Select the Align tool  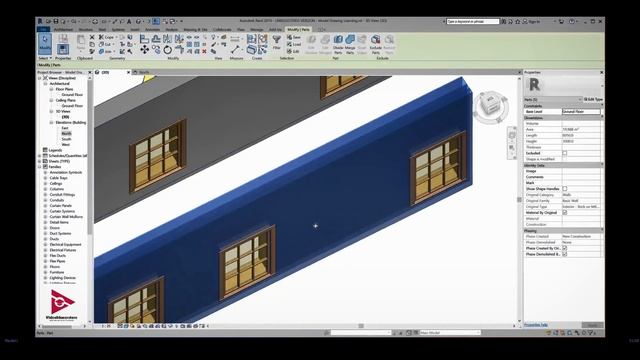pos(144,39)
